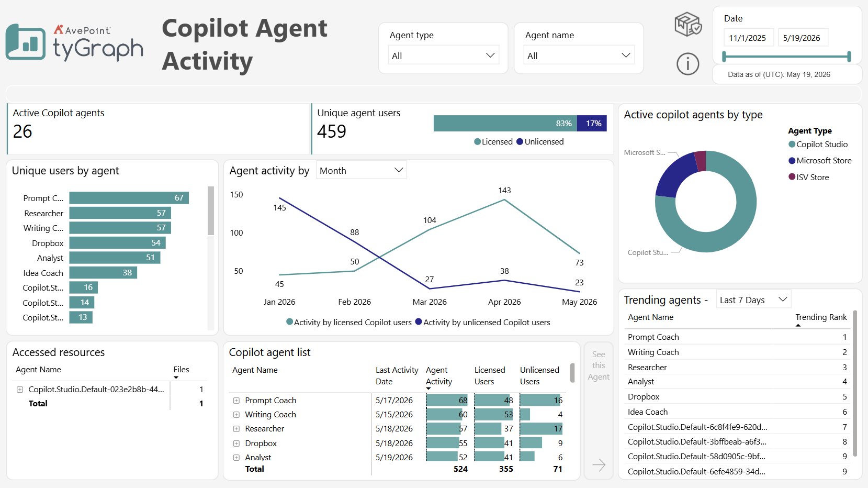Viewport: 868px width, 488px height.
Task: Click the Licensed legend marker
Action: 477,142
